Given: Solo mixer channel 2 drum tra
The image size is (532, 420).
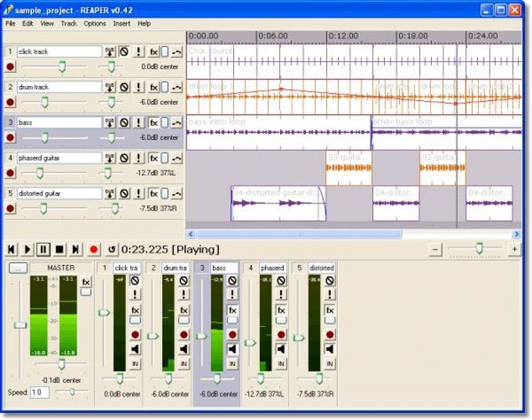Looking at the screenshot, I should coord(184,295).
